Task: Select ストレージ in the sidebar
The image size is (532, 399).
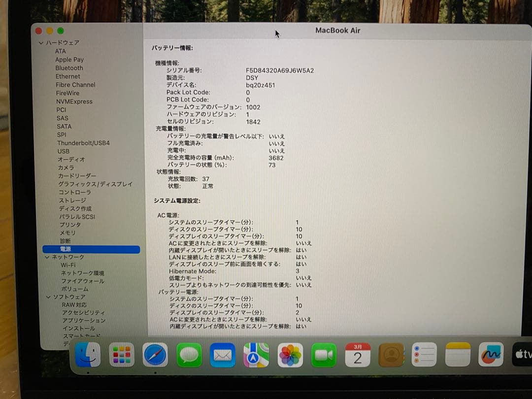Action: point(72,200)
